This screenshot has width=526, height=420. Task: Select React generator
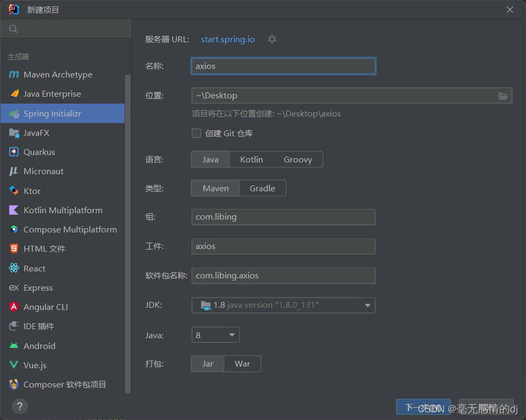point(63,268)
